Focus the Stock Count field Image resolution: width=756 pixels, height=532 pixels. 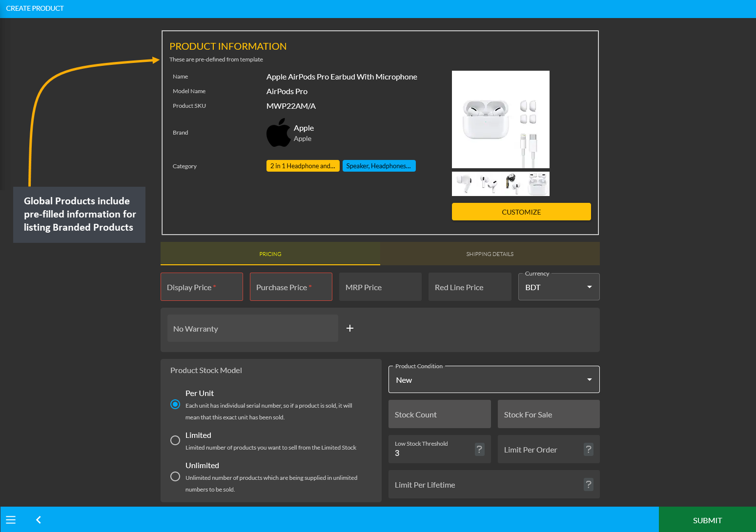pos(439,414)
